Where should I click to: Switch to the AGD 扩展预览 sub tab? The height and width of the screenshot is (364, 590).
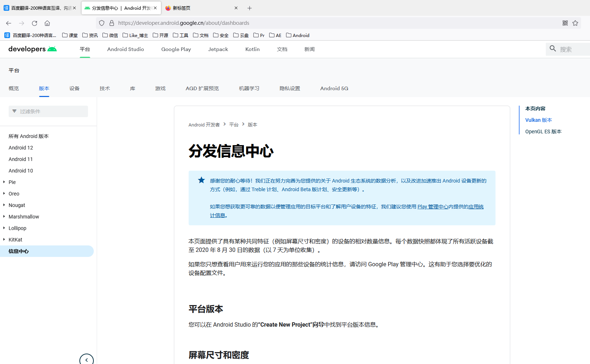tap(202, 88)
